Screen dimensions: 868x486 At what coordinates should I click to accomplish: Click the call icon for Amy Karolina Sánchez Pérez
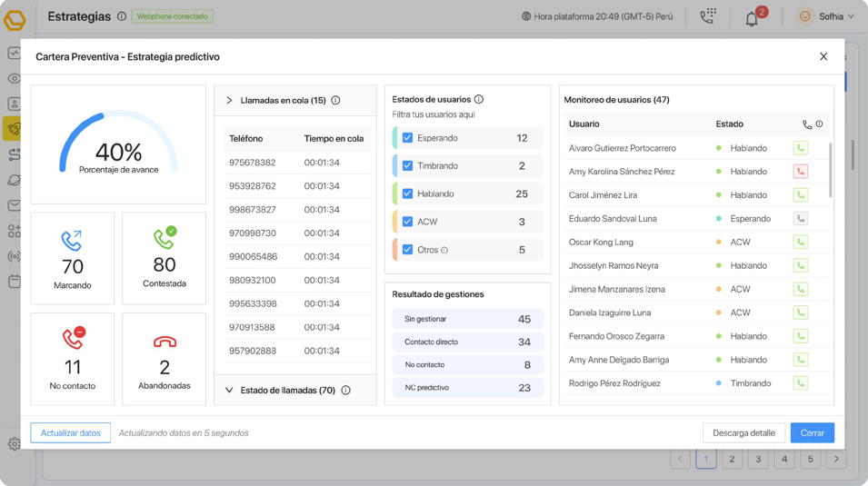point(801,172)
